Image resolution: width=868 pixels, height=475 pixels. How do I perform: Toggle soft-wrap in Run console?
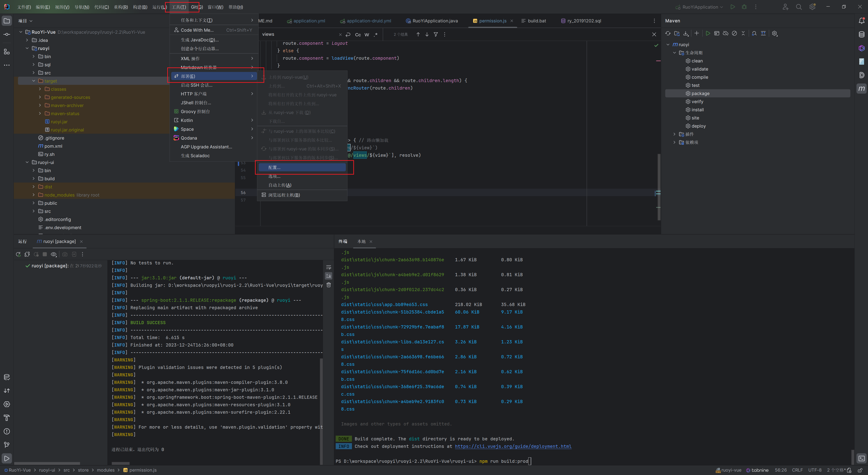[328, 267]
